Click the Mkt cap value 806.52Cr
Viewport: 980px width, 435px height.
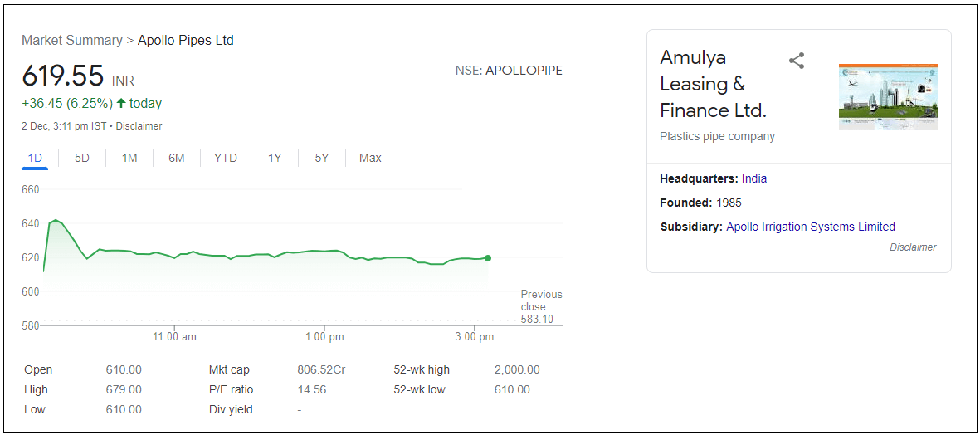click(321, 370)
